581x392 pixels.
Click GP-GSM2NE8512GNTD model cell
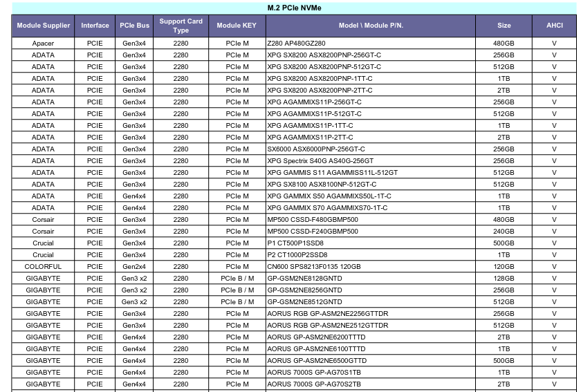click(371, 302)
